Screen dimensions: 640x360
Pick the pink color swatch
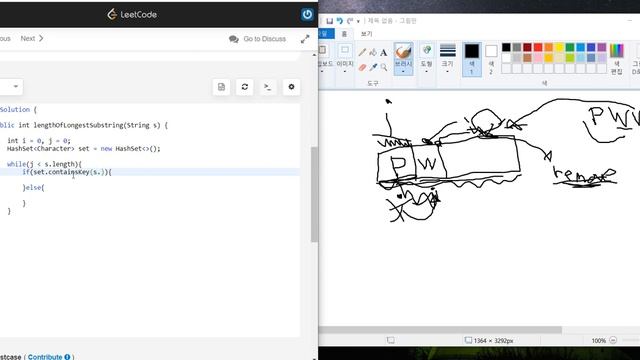click(538, 58)
